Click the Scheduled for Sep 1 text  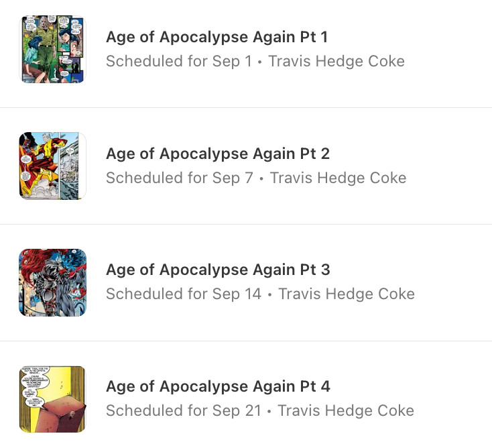[179, 61]
